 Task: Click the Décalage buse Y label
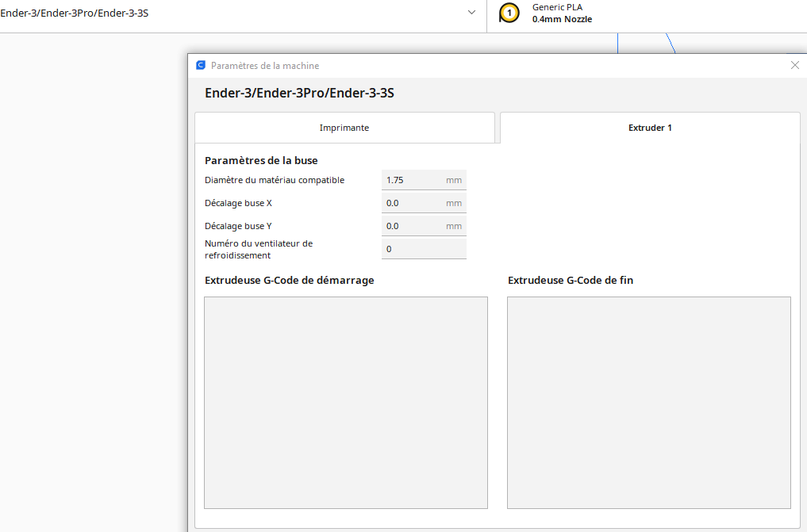pyautogui.click(x=238, y=226)
